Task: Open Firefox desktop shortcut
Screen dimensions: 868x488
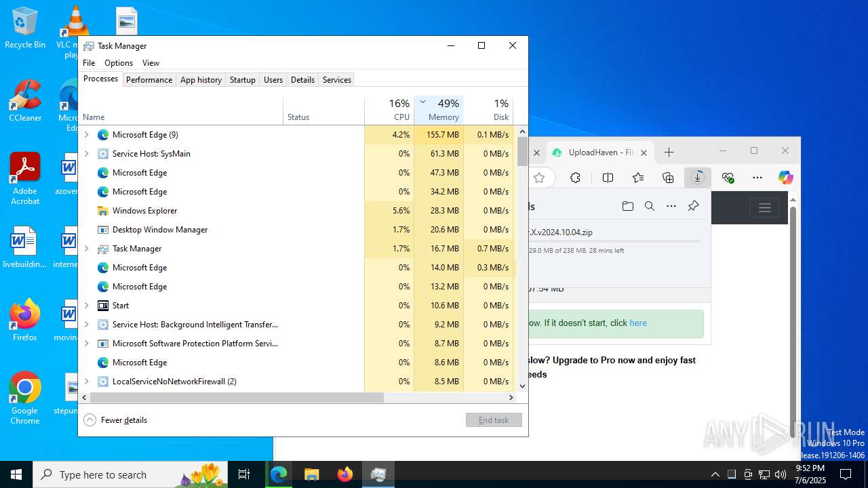Action: coord(25,320)
